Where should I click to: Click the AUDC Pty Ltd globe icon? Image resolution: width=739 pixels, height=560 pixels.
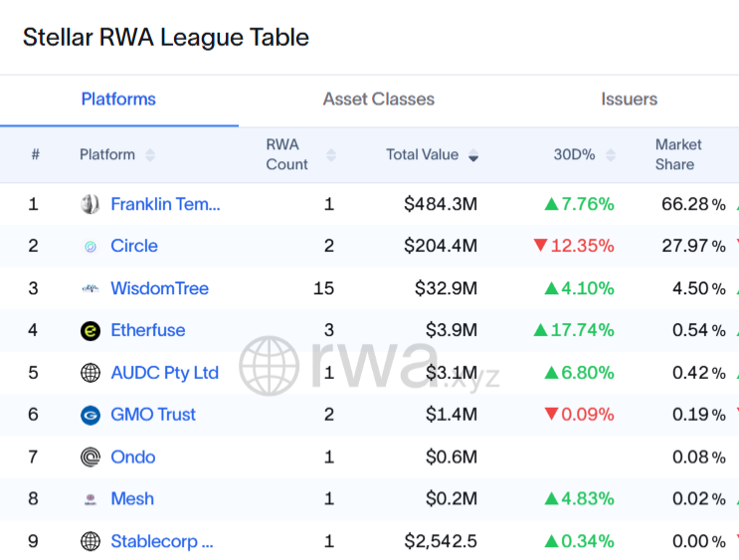[91, 373]
